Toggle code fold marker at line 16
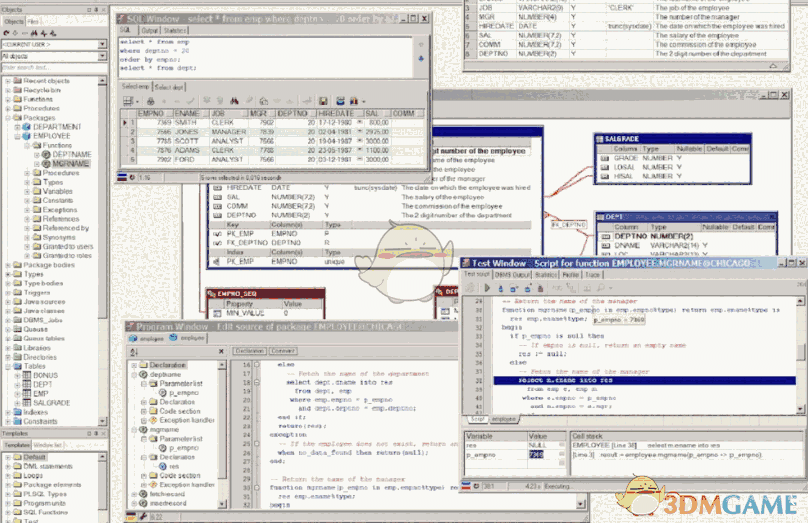808x523 pixels. tap(257, 364)
